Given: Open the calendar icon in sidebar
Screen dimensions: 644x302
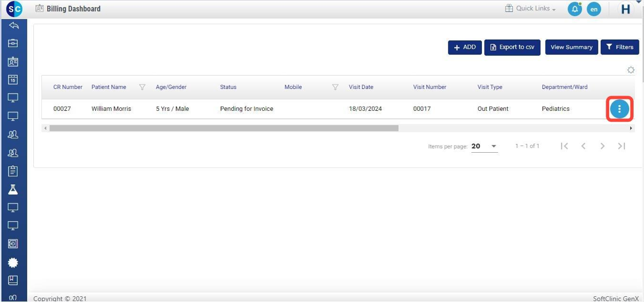Looking at the screenshot, I should coord(13,80).
